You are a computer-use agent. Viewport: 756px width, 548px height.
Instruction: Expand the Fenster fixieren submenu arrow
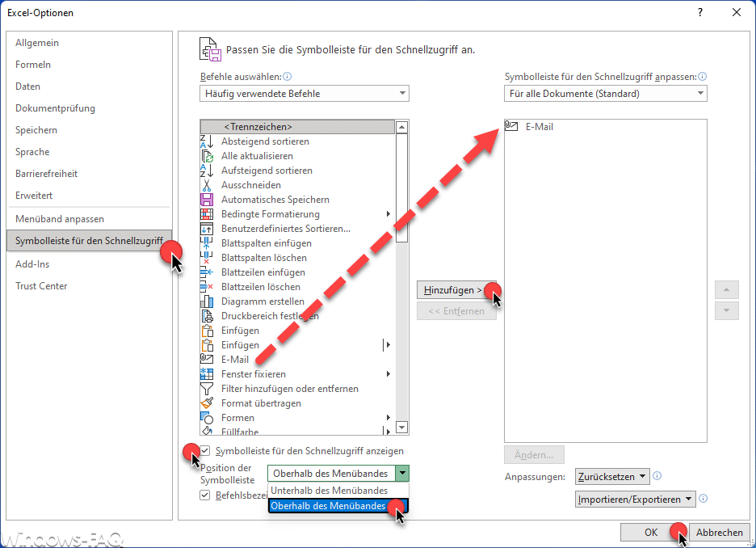coord(388,374)
